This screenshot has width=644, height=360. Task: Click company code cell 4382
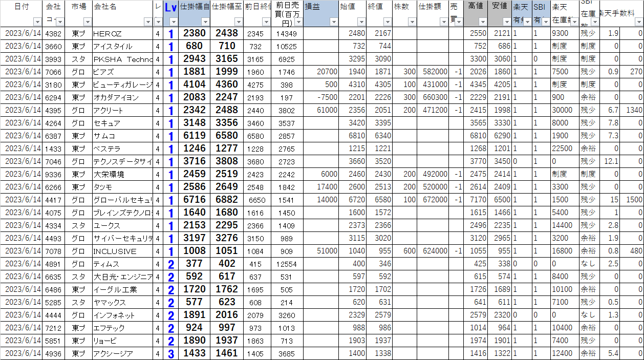(x=53, y=33)
